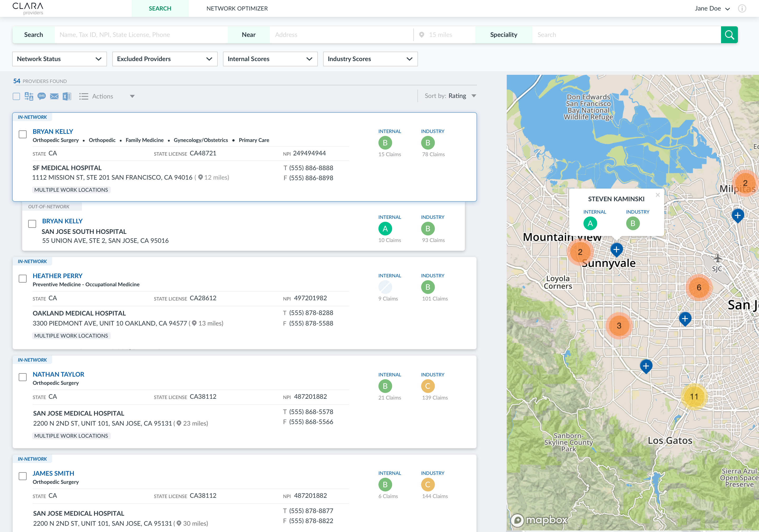Image resolution: width=759 pixels, height=532 pixels.
Task: Click the map pin by 13 miles
Action: coord(194,323)
